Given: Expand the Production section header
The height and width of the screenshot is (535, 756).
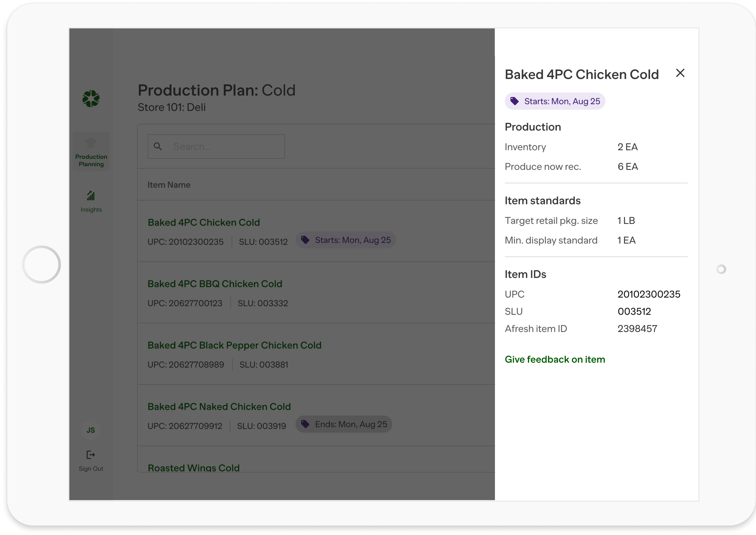Looking at the screenshot, I should click(533, 127).
